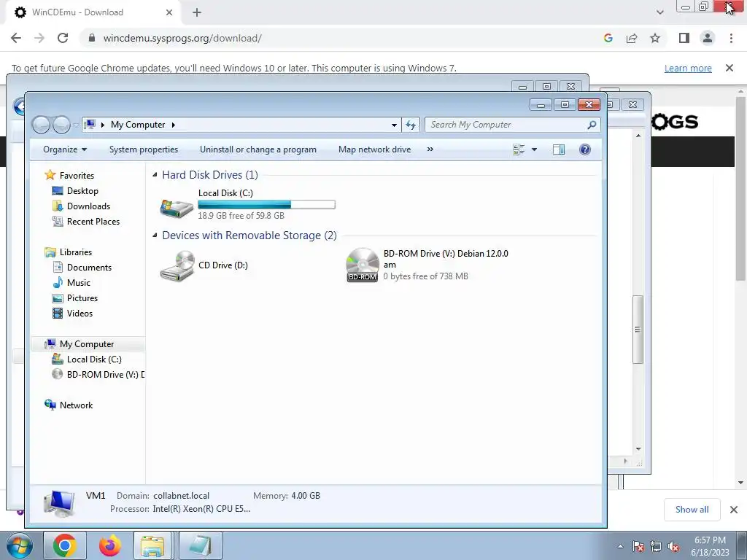Launch Firefox from taskbar

pos(110,545)
